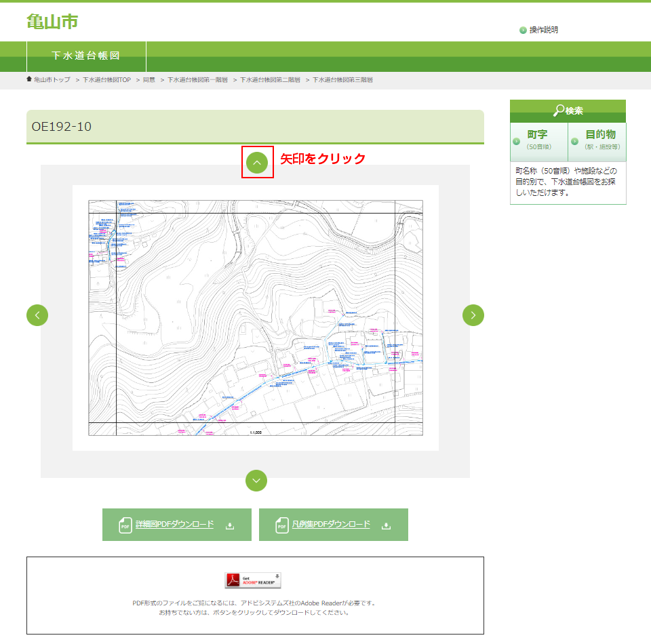Screen dimensions: 651x644
Task: Go to the next map with right arrow
Action: pos(473,315)
